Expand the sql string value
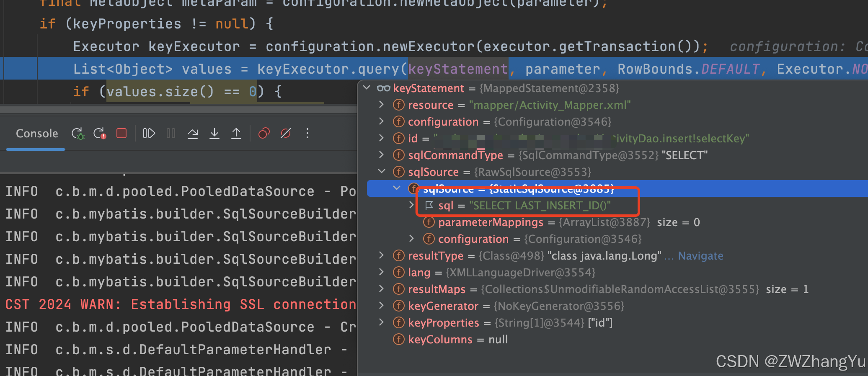This screenshot has width=868, height=376. click(412, 205)
